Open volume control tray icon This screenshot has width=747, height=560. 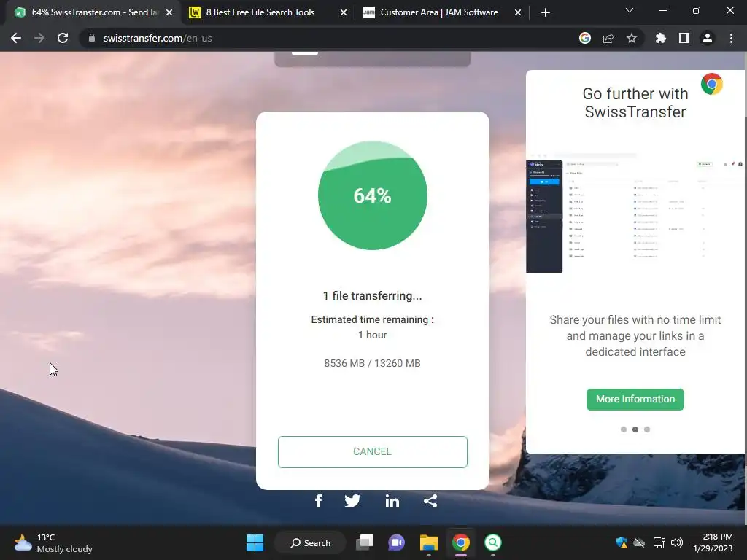pos(676,542)
